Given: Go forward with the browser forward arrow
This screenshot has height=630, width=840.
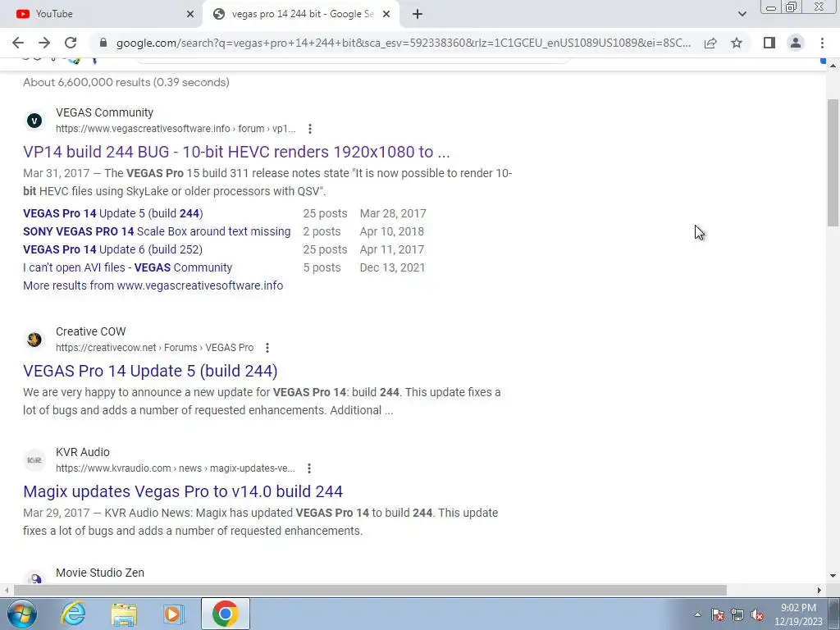Looking at the screenshot, I should click(44, 43).
